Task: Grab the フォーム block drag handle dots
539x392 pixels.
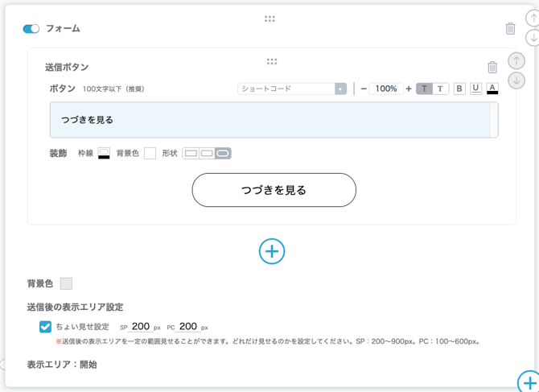Action: (x=269, y=19)
